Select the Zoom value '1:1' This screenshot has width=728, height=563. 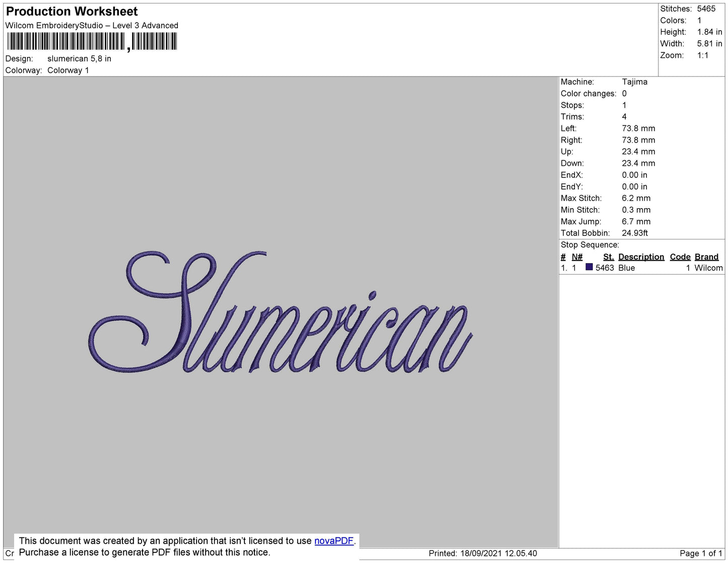(x=703, y=55)
